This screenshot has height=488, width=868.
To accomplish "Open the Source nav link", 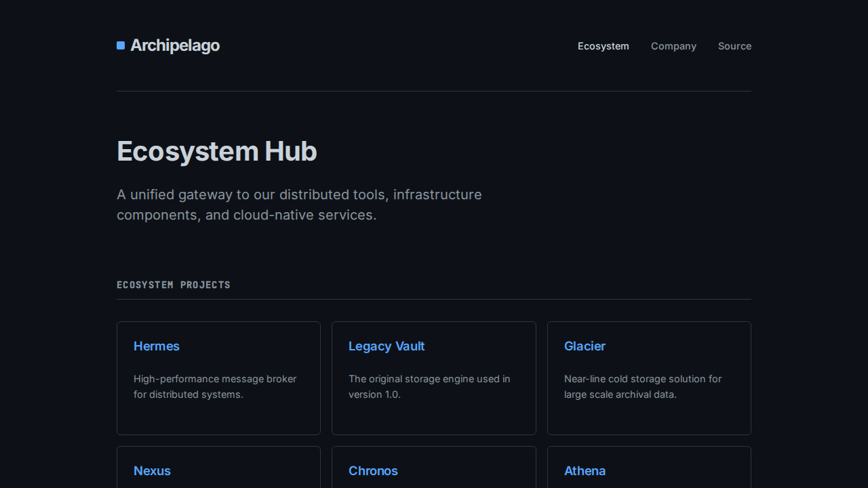I will tap(734, 46).
